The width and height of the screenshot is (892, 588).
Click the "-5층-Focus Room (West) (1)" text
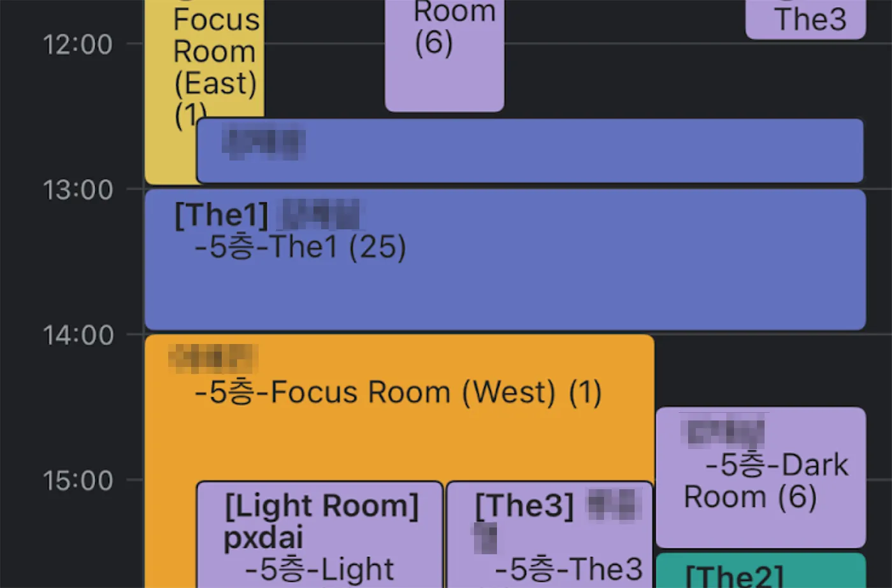pos(398,392)
